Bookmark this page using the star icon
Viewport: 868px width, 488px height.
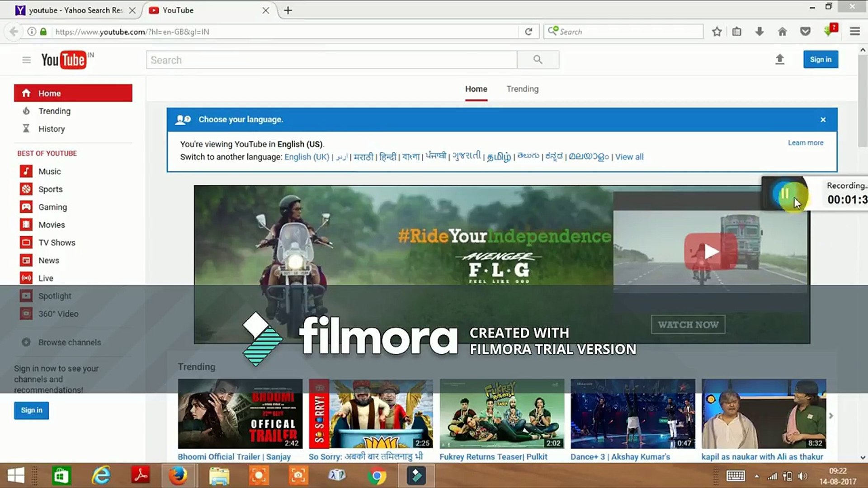716,31
